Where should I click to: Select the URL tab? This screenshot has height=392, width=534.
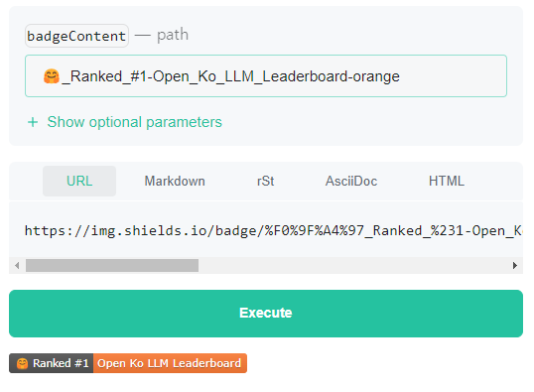pyautogui.click(x=79, y=181)
